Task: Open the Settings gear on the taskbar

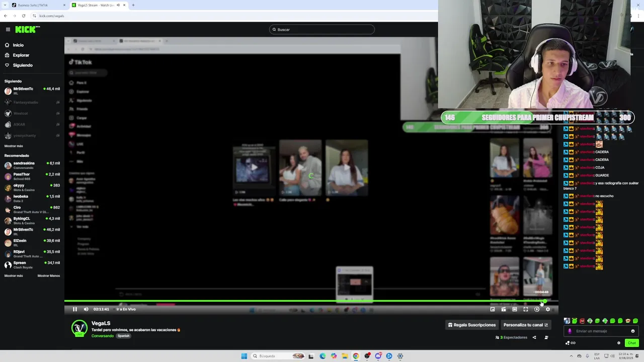Action: tap(400, 356)
